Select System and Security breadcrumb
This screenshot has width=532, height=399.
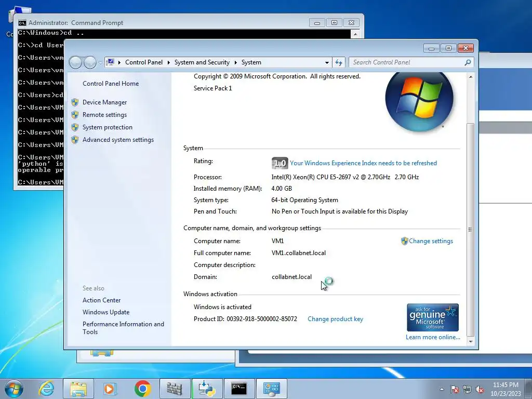point(202,62)
